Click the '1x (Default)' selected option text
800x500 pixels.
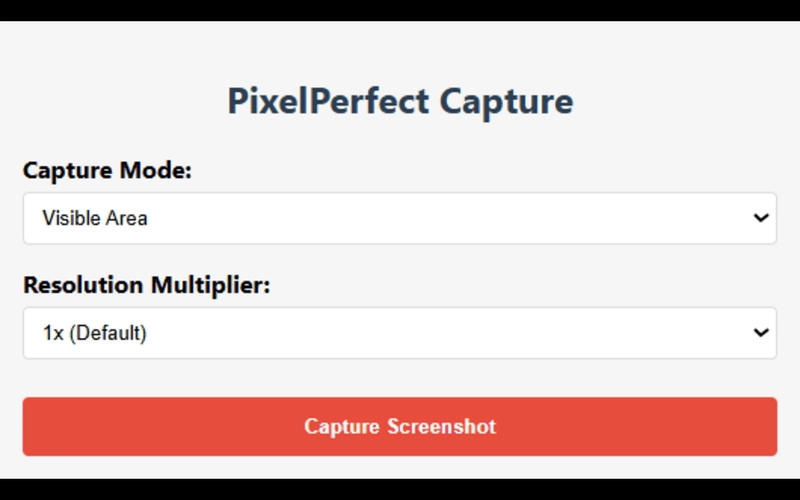point(94,333)
